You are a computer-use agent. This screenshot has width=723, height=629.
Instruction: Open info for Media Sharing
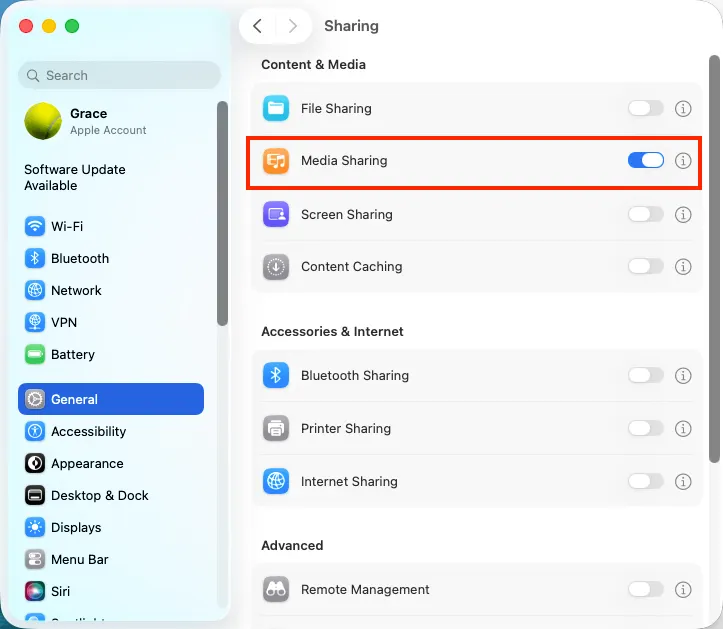point(683,161)
